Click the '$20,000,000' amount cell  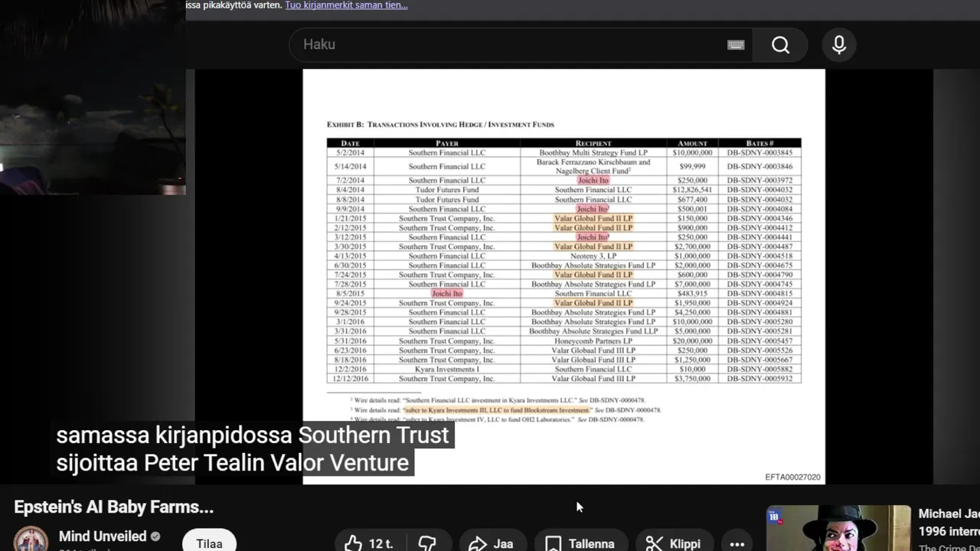pos(692,341)
